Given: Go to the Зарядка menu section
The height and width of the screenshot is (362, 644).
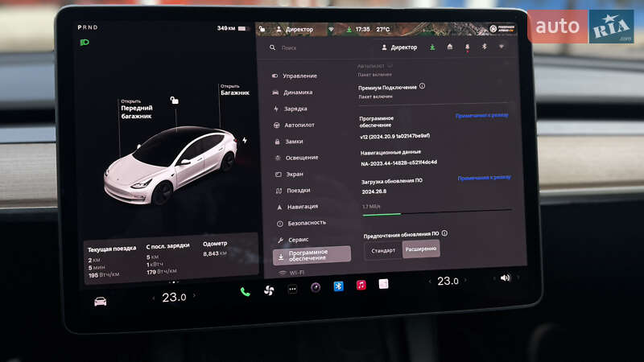Looking at the screenshot, I should (x=295, y=109).
